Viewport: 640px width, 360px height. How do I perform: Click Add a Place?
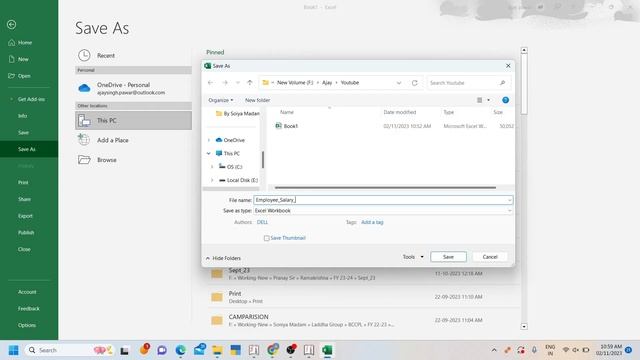(x=133, y=140)
